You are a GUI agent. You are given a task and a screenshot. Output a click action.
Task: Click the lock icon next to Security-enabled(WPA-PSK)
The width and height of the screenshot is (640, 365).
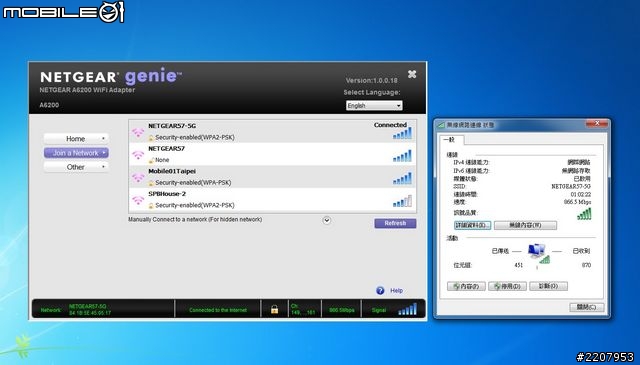pyautogui.click(x=151, y=183)
